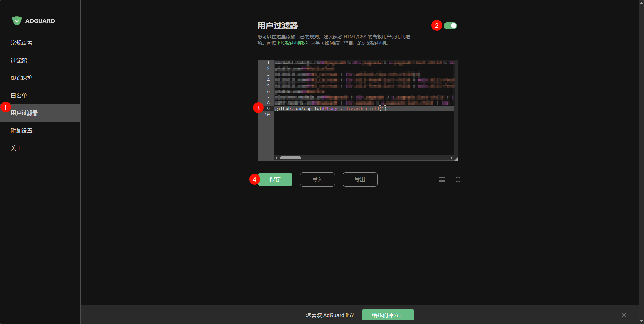Click the editor horizontal scrollbar thumb
Viewport: 644px width, 324px height.
tap(290, 158)
